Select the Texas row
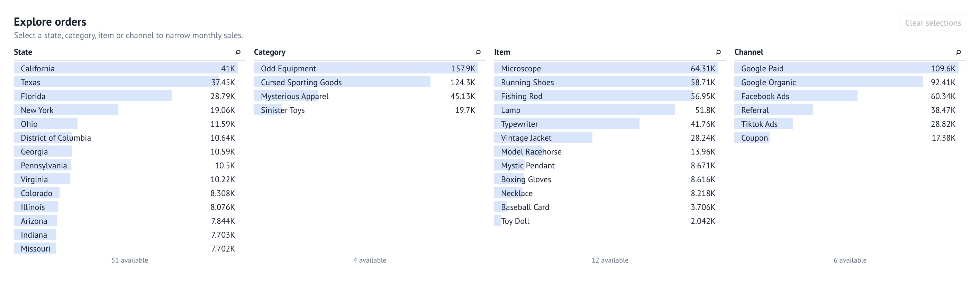The width and height of the screenshot is (980, 282). click(x=126, y=82)
